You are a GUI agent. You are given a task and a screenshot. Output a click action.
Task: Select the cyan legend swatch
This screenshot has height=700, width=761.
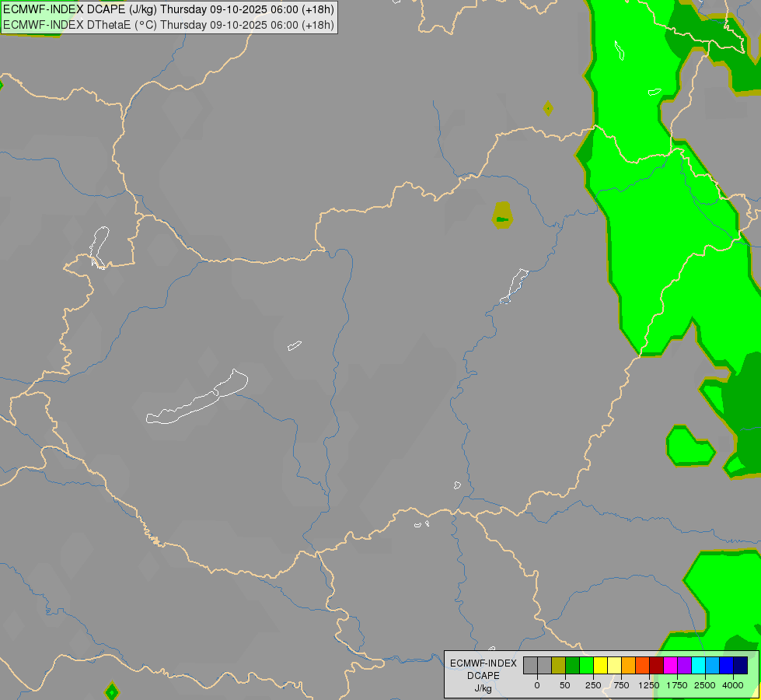pos(699,665)
